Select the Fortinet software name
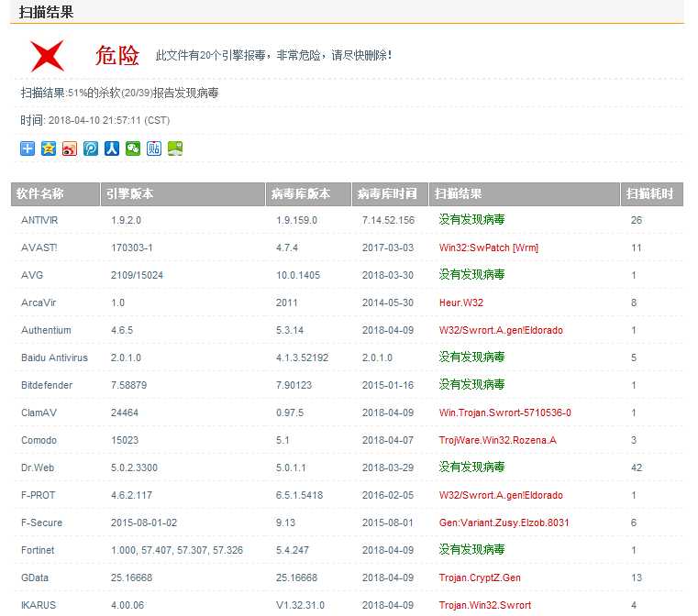 coord(38,551)
